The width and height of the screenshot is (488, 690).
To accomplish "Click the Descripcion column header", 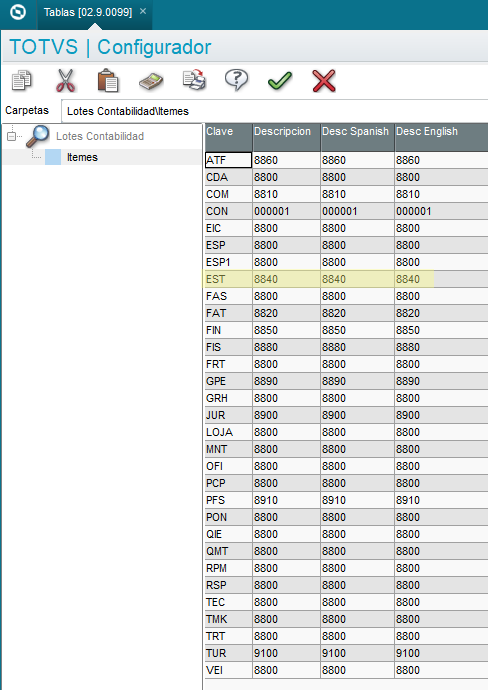I will [x=286, y=137].
